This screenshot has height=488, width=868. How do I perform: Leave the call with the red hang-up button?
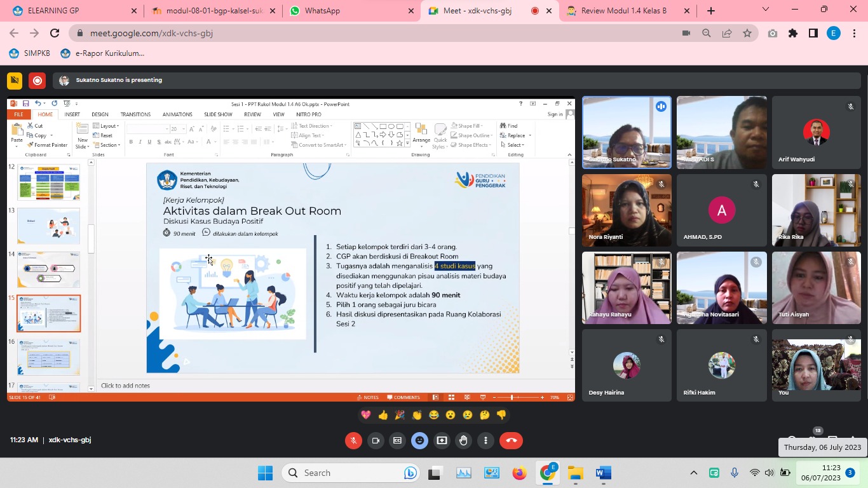pyautogui.click(x=511, y=440)
